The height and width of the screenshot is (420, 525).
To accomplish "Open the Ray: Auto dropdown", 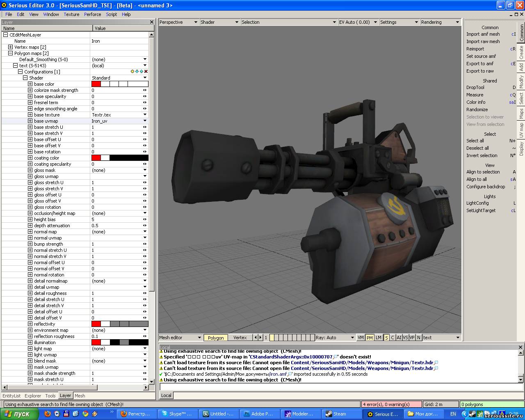I will pyautogui.click(x=335, y=338).
